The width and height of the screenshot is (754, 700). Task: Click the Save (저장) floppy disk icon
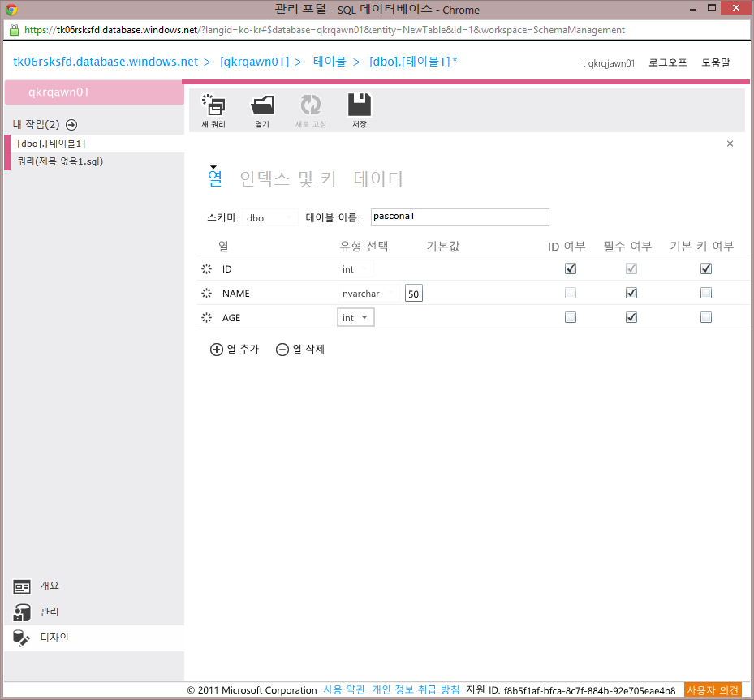tap(360, 105)
